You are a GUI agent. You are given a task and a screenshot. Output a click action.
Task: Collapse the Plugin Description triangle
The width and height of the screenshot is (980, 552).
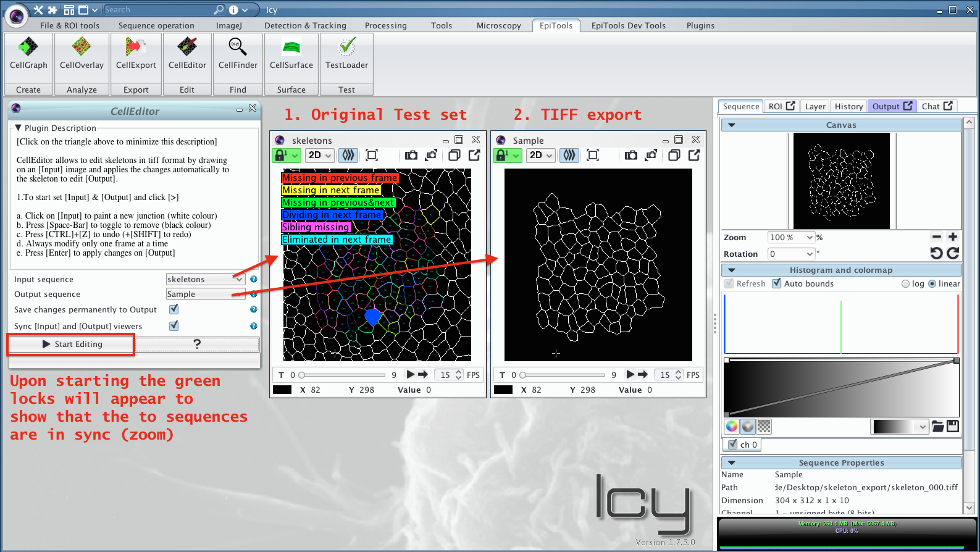(19, 128)
